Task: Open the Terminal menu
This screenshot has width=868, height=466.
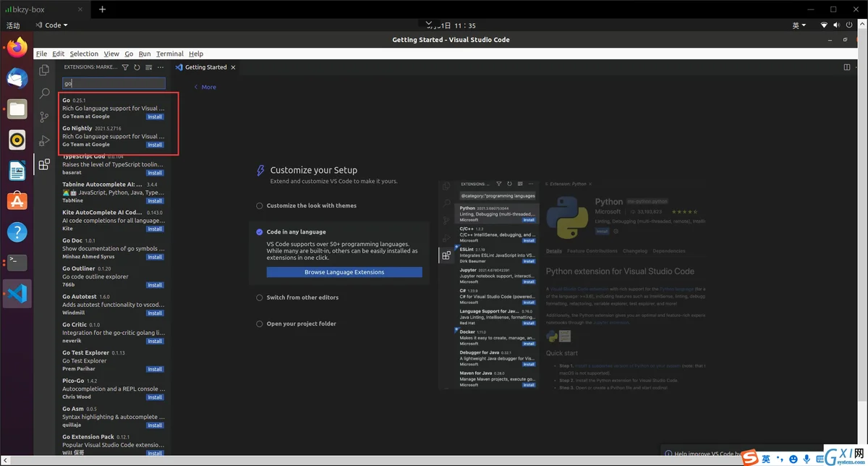Action: click(170, 54)
